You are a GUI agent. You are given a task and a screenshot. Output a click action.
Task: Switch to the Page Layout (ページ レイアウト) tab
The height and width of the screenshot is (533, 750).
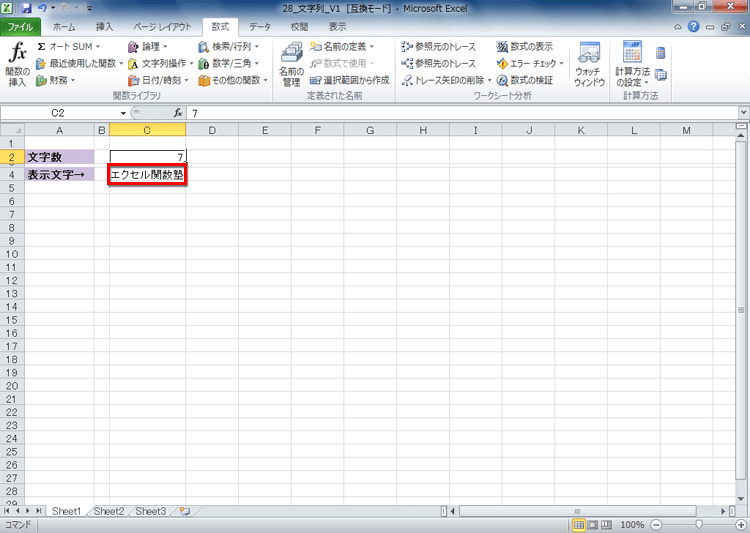[x=162, y=27]
